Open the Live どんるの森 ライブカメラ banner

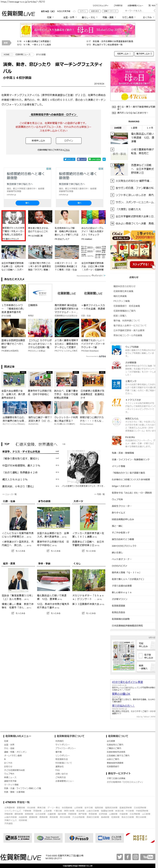[109, 838]
